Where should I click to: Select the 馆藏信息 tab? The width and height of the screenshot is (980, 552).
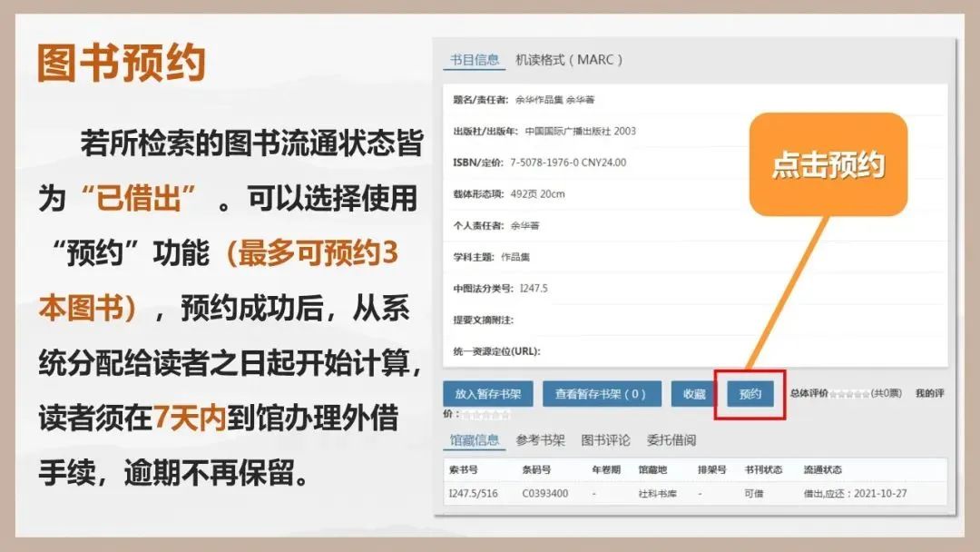click(x=475, y=440)
